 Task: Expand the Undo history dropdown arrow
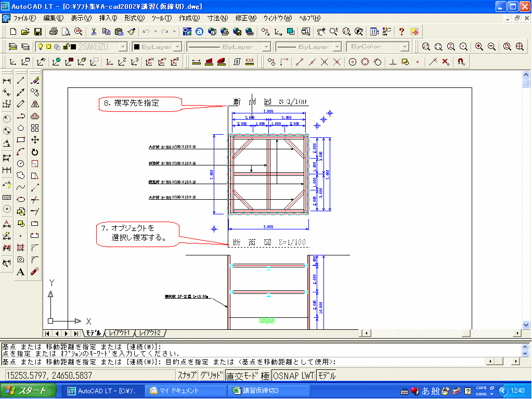(x=155, y=32)
